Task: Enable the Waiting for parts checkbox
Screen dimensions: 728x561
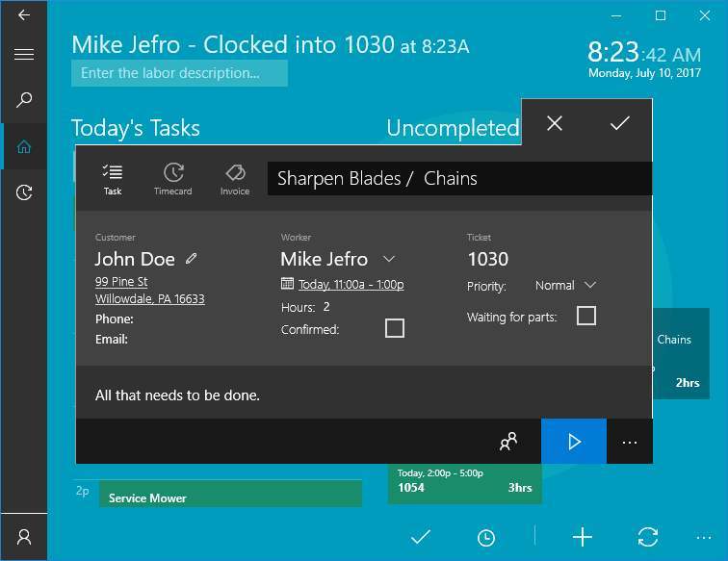Action: coord(585,316)
